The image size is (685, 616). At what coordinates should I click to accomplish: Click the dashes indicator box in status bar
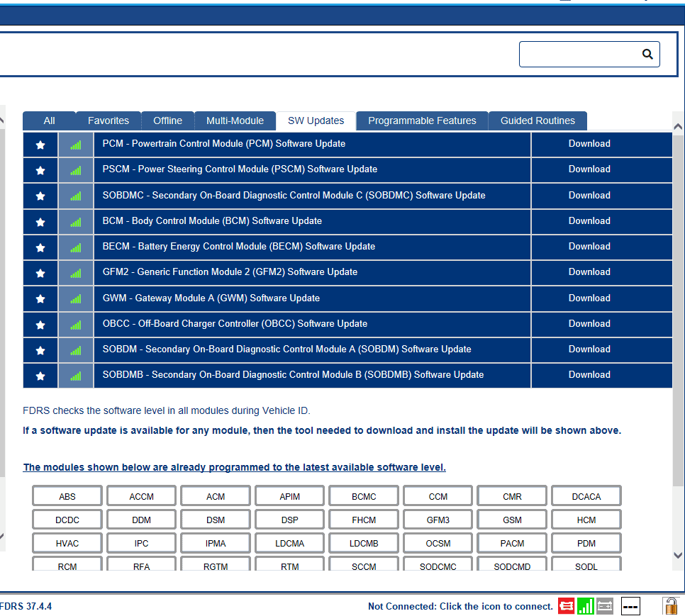pyautogui.click(x=630, y=606)
